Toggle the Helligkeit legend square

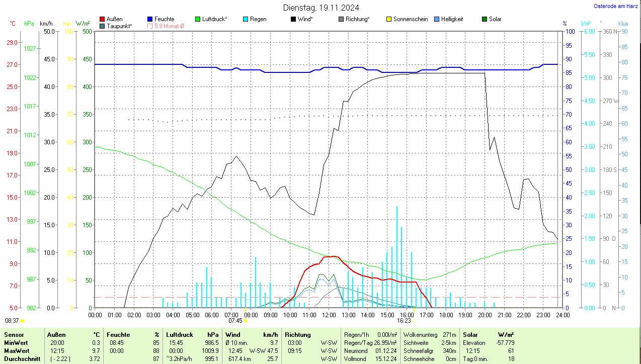click(437, 19)
